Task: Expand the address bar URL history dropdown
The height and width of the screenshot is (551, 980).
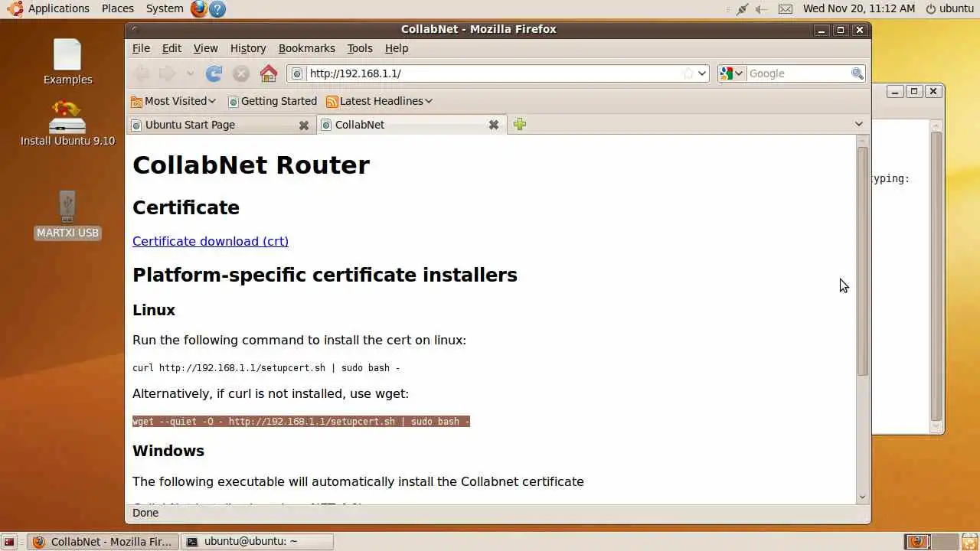Action: pyautogui.click(x=701, y=73)
